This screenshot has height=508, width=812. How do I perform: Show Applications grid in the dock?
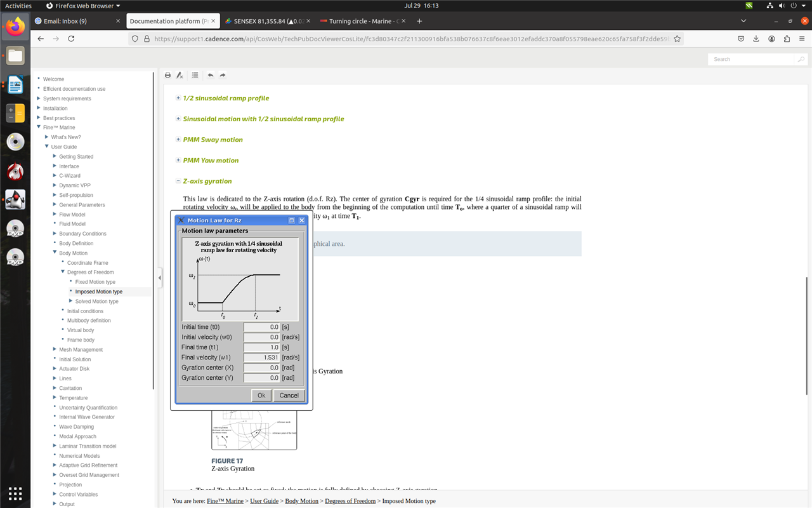pyautogui.click(x=15, y=493)
